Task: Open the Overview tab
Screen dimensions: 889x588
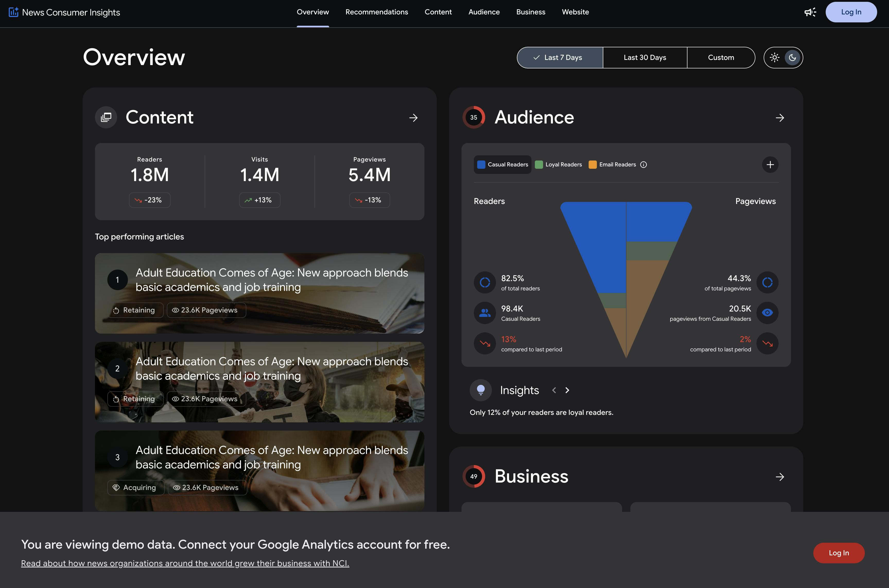Action: tap(313, 12)
